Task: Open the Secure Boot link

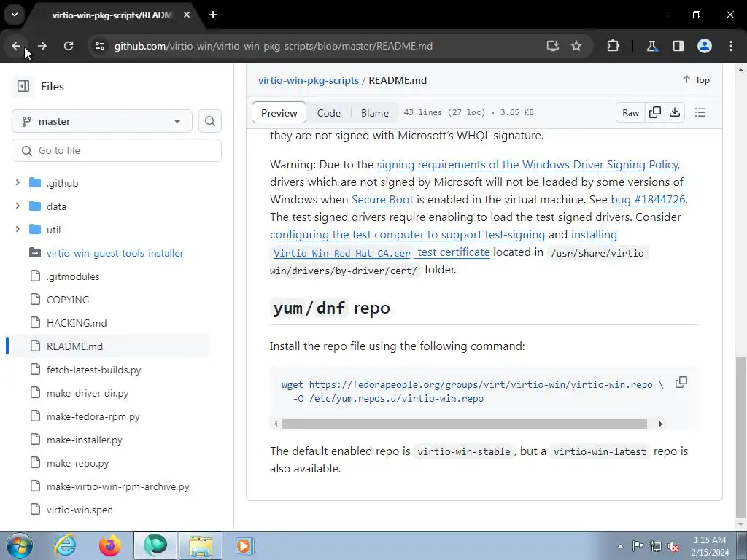Action: click(x=382, y=200)
